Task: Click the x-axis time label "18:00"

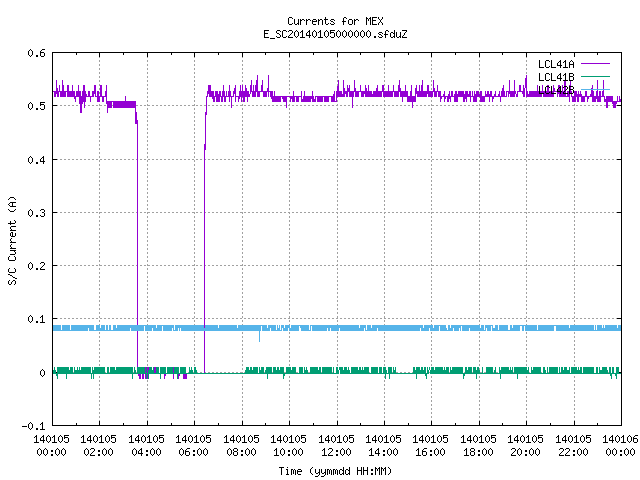Action: point(478,452)
